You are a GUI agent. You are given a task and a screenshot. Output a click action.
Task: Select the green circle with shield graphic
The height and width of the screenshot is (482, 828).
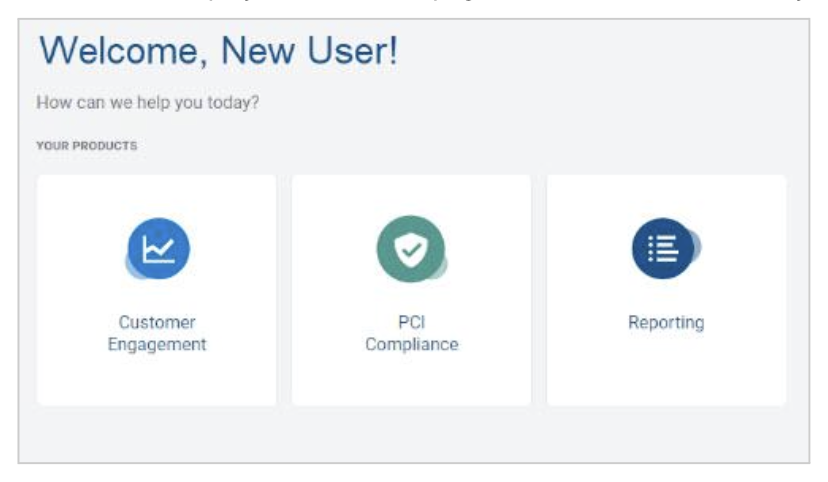click(410, 248)
